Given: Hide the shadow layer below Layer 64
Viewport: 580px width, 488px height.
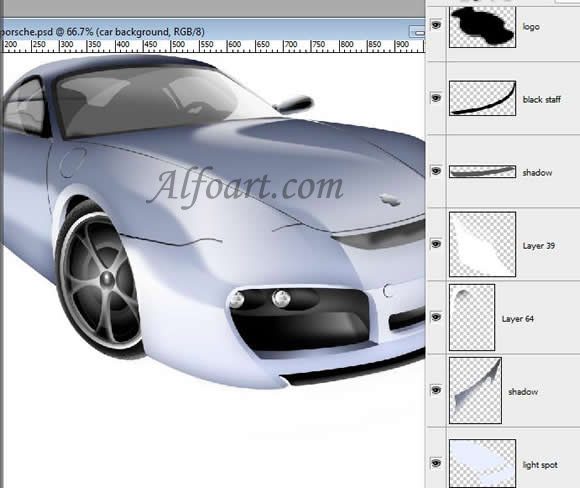Looking at the screenshot, I should pyautogui.click(x=436, y=390).
